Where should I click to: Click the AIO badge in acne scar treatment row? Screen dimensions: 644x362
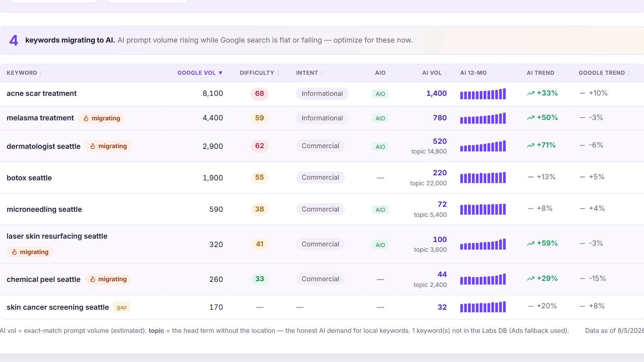[x=380, y=94]
